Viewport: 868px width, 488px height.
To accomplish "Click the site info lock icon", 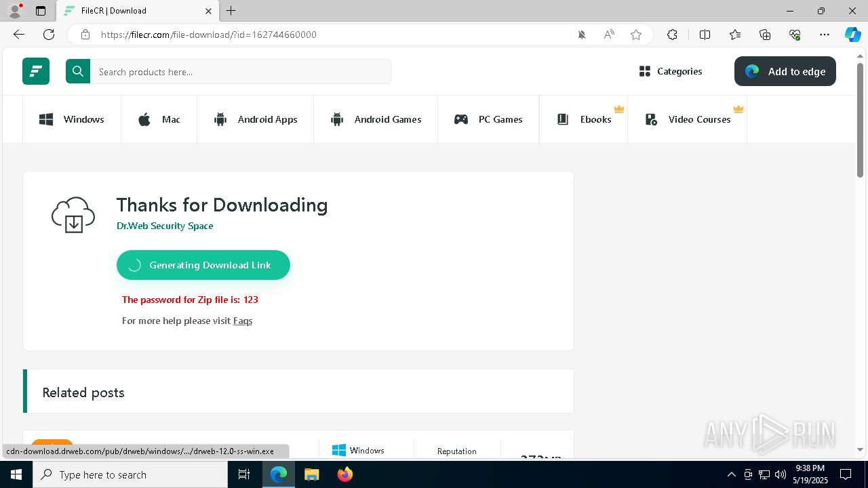I will click(x=85, y=35).
